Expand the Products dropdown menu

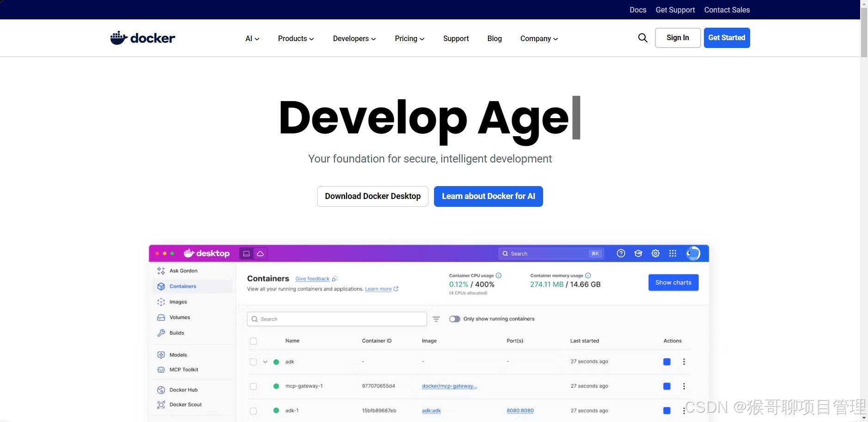click(x=296, y=39)
